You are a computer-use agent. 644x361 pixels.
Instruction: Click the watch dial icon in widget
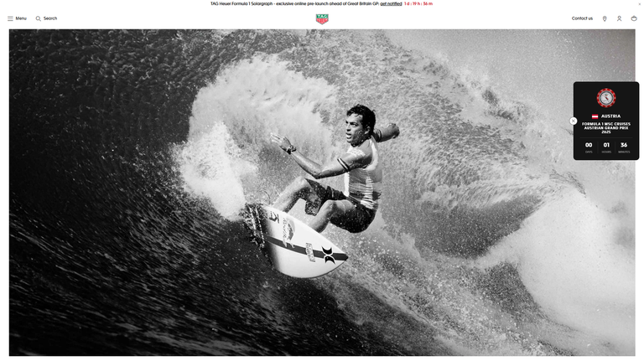pyautogui.click(x=606, y=98)
